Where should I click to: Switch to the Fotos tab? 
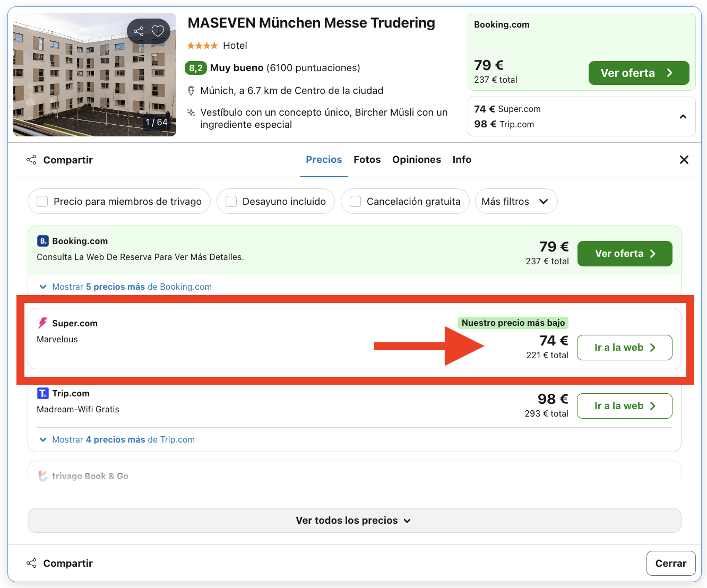point(367,159)
